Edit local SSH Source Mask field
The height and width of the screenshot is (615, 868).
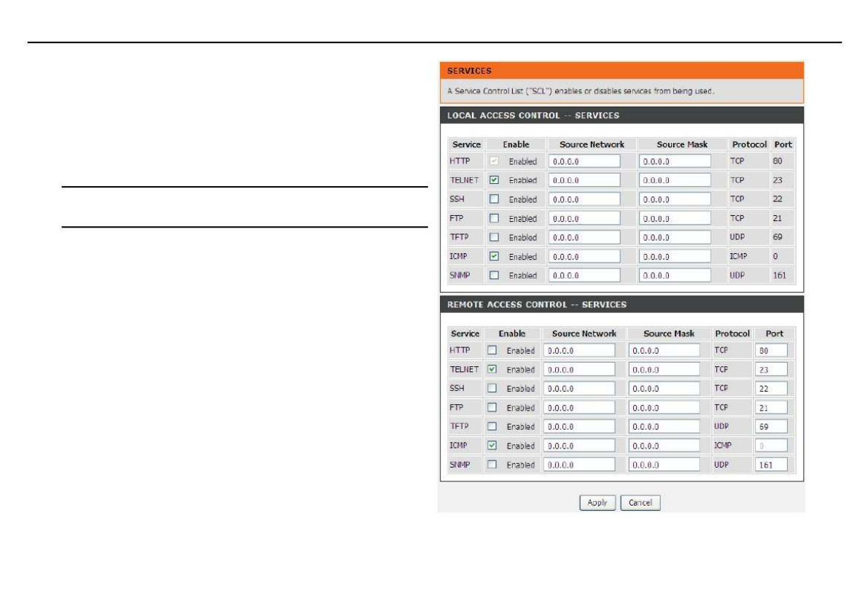(675, 199)
